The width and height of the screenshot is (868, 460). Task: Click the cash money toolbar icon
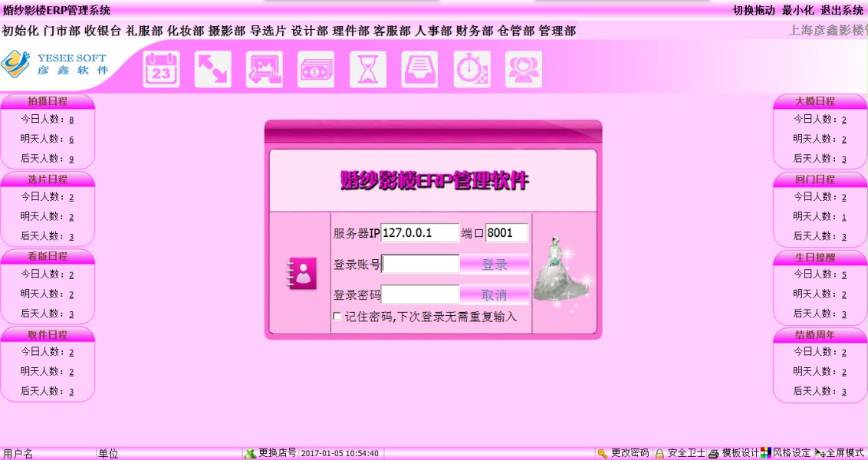tap(316, 70)
